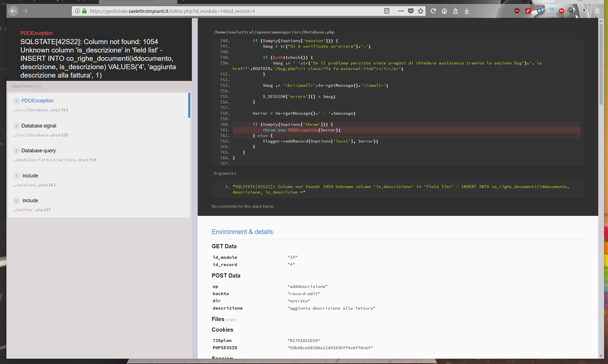Open the site information circled-i icon

[x=77, y=11]
